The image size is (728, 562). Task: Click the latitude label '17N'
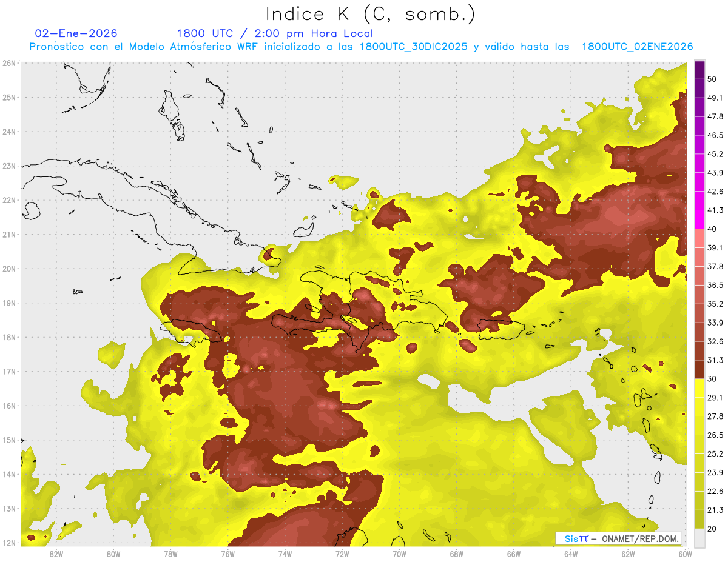pos(8,372)
